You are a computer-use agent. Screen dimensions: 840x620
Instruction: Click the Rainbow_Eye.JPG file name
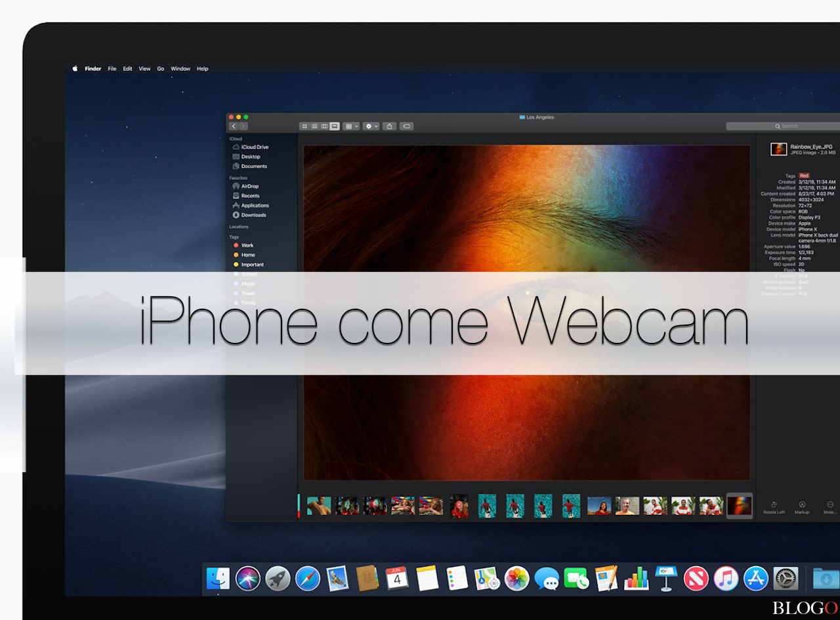811,146
